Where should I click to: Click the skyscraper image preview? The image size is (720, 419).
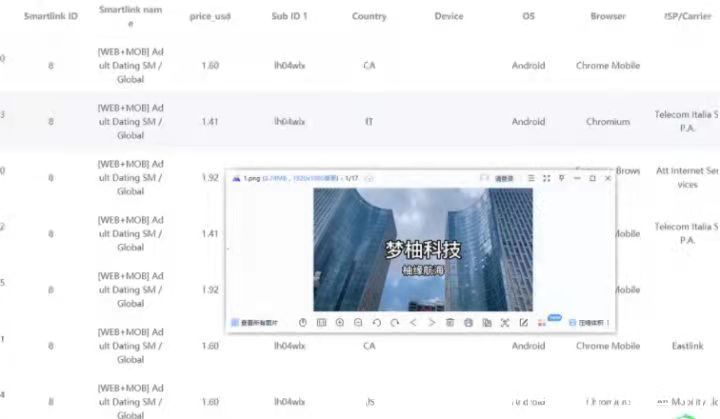[x=423, y=249]
